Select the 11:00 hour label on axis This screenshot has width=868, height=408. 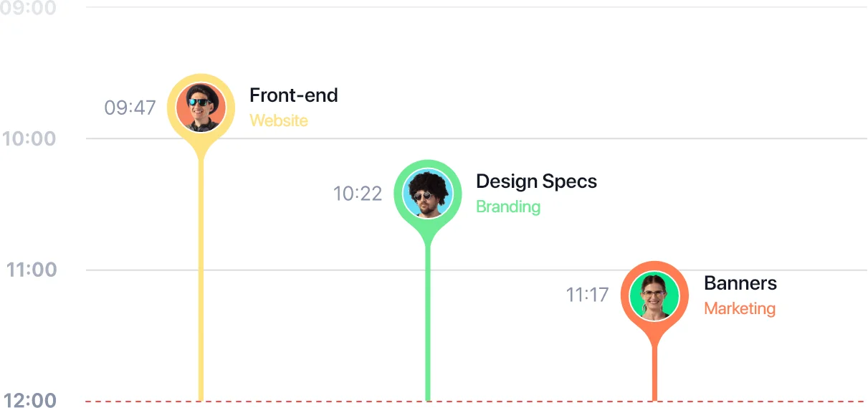[32, 270]
